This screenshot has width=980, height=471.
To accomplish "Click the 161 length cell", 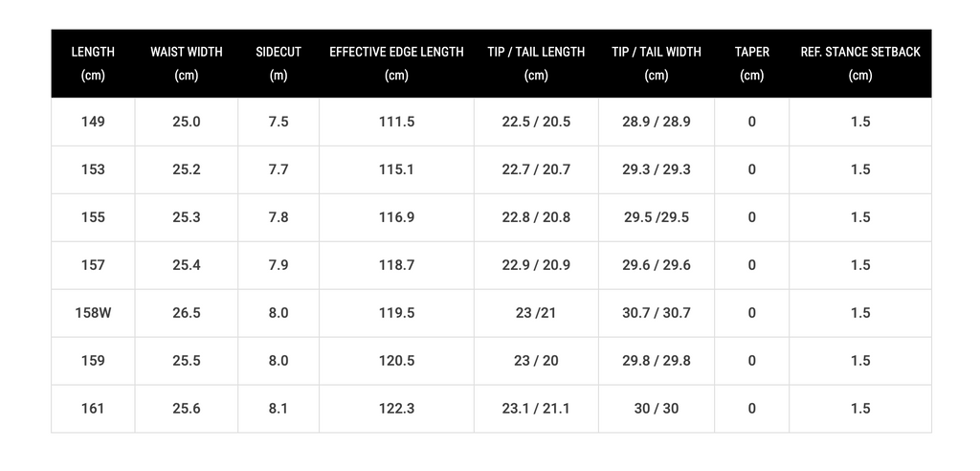I will (93, 409).
